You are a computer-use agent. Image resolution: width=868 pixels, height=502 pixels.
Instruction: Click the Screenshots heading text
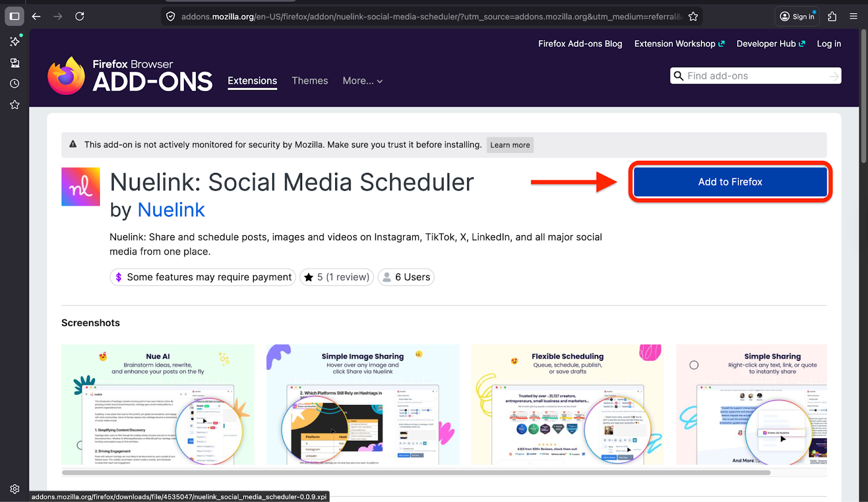click(91, 323)
